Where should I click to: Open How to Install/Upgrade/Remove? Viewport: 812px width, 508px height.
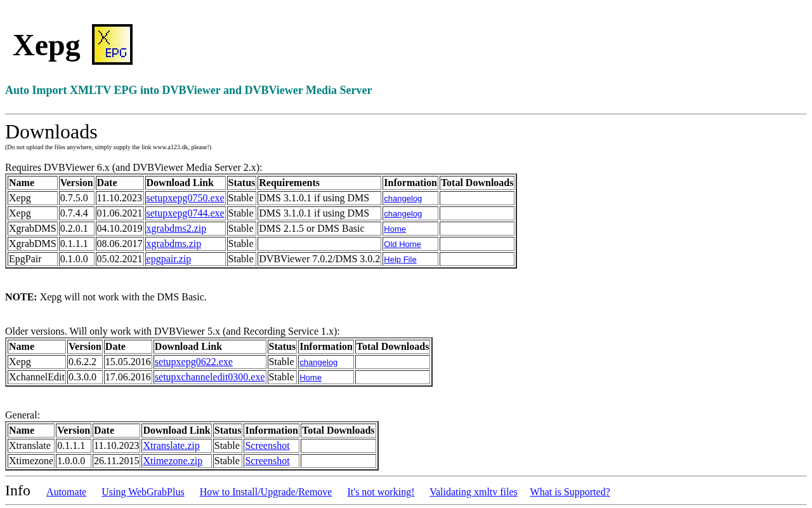(x=266, y=492)
